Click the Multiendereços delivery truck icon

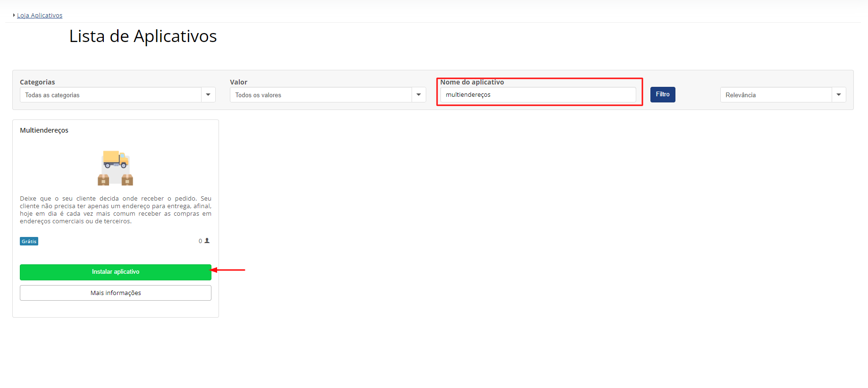[116, 168]
